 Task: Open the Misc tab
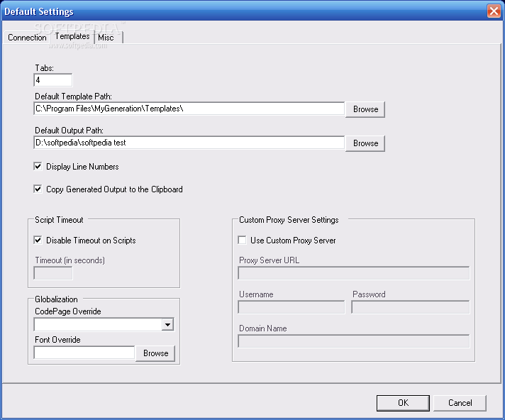(x=109, y=38)
